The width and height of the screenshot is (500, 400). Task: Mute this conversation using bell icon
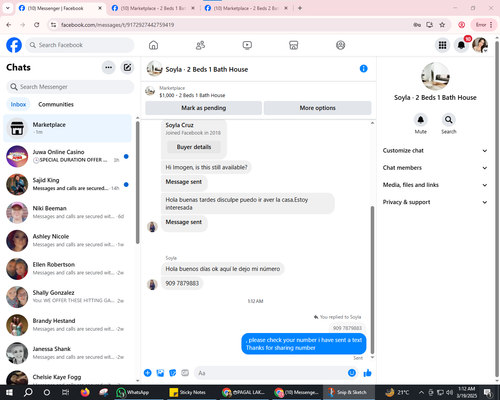(421, 119)
